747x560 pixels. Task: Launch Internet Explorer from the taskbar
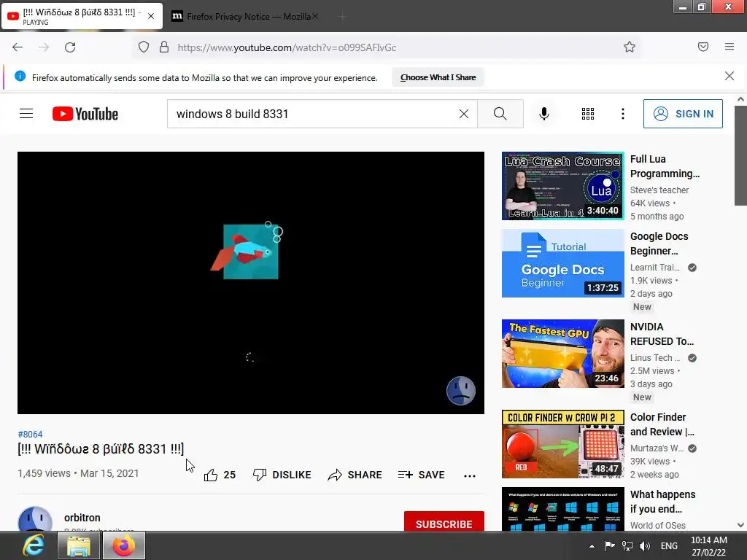(x=34, y=545)
